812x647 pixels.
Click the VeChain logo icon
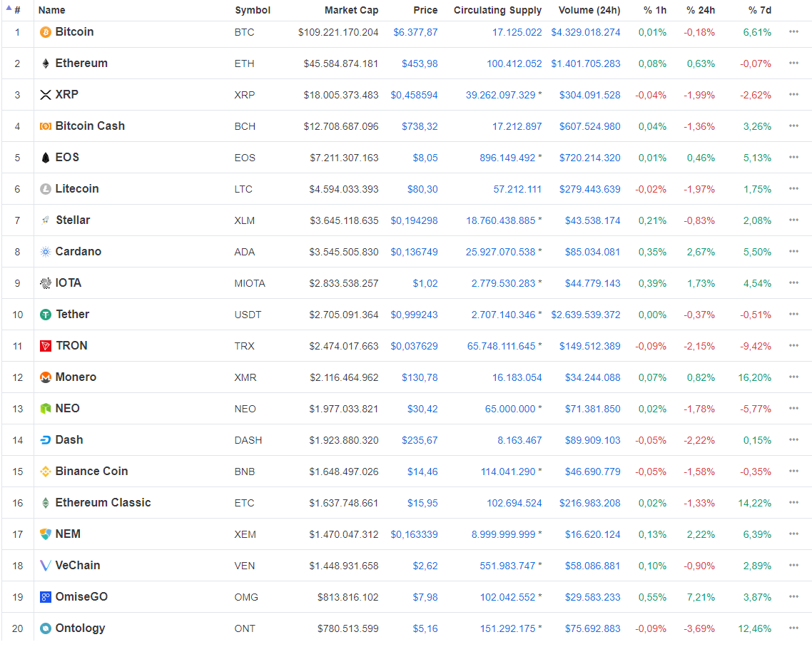click(x=46, y=566)
